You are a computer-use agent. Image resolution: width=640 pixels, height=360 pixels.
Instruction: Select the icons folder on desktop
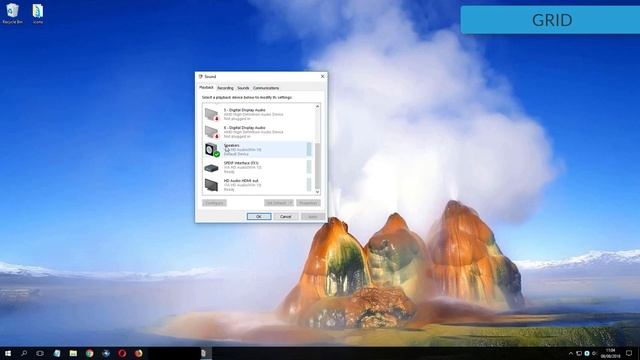point(38,13)
